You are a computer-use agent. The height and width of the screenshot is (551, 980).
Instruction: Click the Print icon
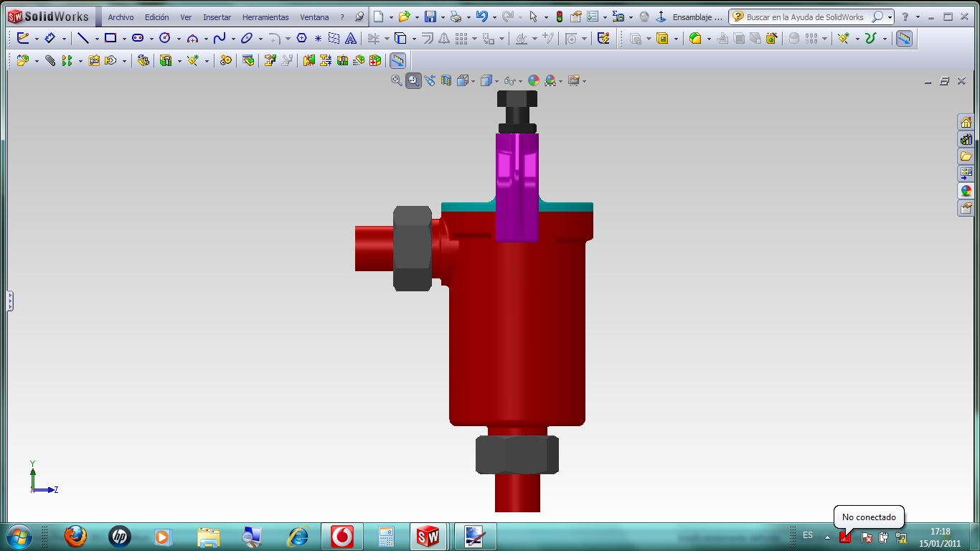456,17
